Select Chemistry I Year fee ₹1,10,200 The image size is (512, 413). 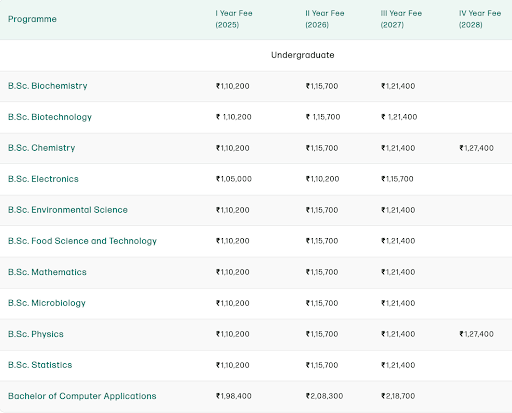(233, 148)
